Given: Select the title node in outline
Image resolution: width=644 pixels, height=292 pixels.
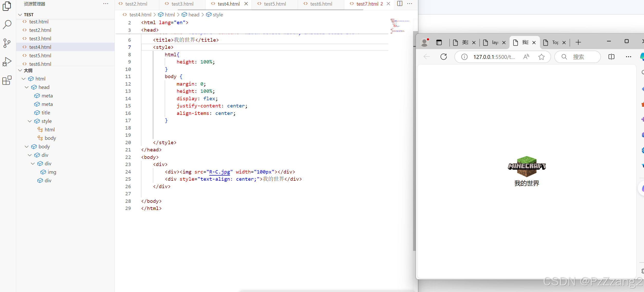Looking at the screenshot, I should (x=46, y=113).
